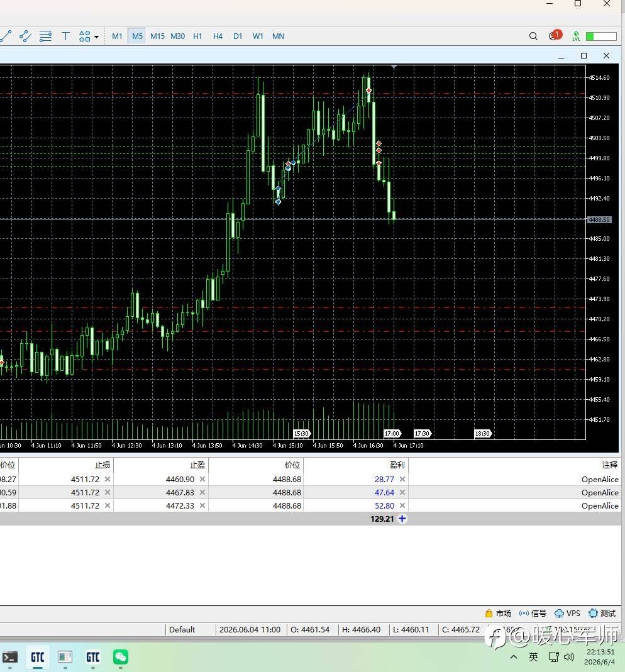625x672 pixels.
Task: Open the 市场 market button in status bar
Action: coord(498,614)
